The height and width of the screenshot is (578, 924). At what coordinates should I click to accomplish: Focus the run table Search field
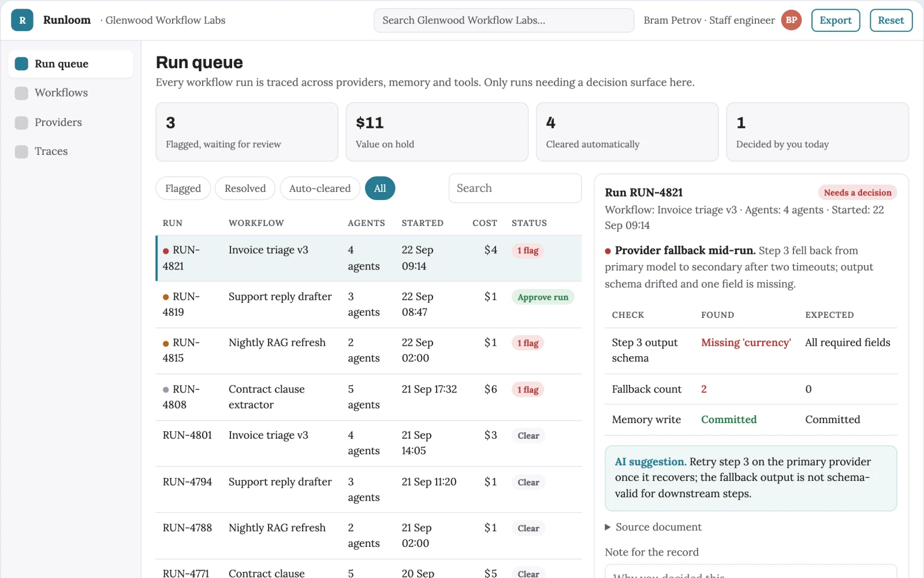(x=515, y=188)
